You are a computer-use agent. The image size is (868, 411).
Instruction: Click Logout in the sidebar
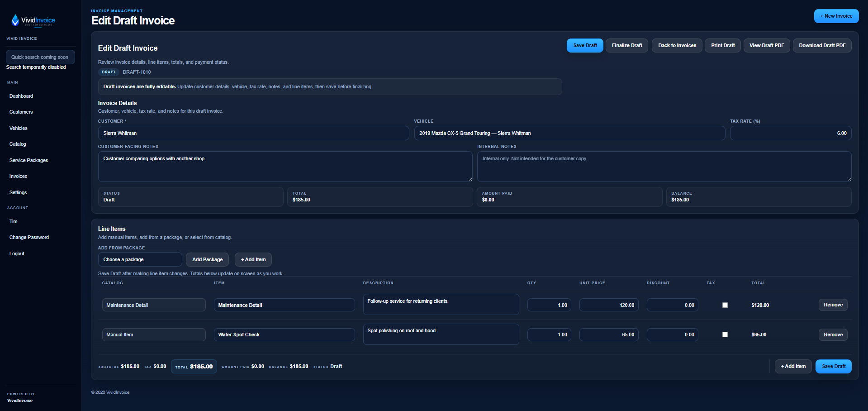point(17,253)
